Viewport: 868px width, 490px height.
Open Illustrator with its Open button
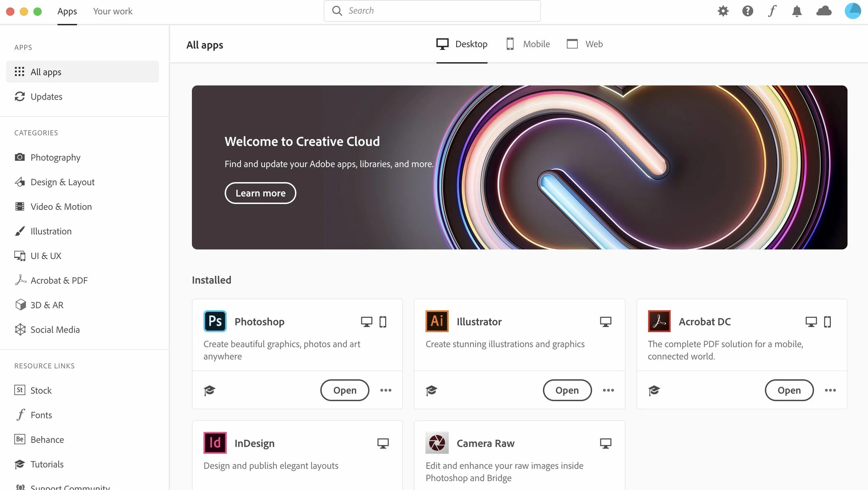[567, 390]
